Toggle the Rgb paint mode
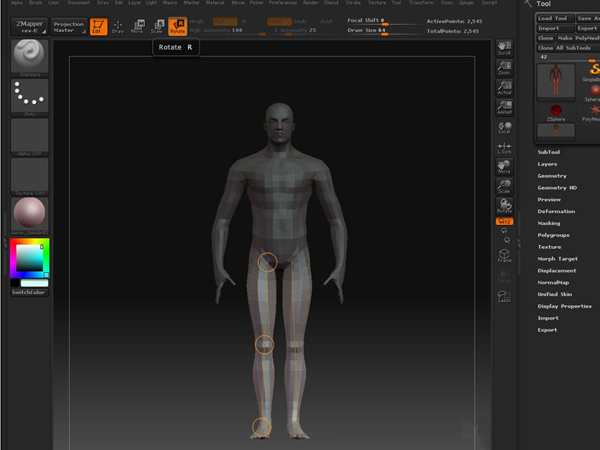Viewport: 600px width, 450px height. (x=225, y=21)
